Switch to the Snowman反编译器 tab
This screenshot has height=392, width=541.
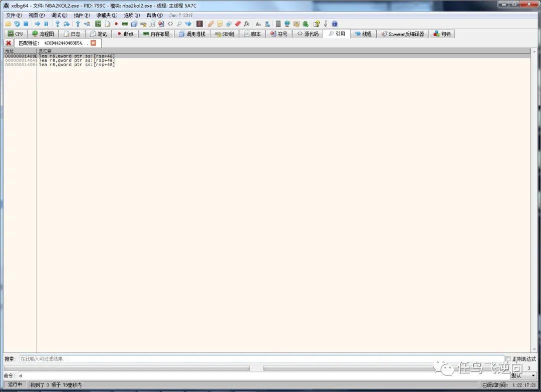pyautogui.click(x=403, y=34)
